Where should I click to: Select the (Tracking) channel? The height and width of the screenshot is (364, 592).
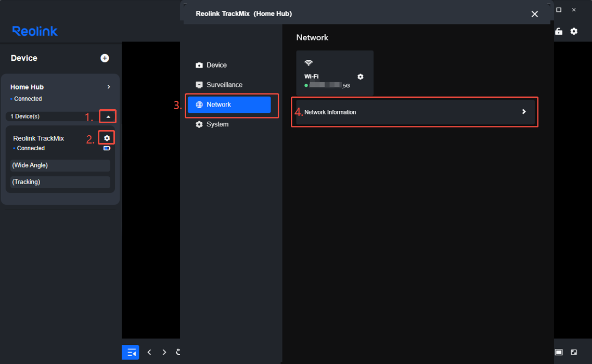pos(60,182)
